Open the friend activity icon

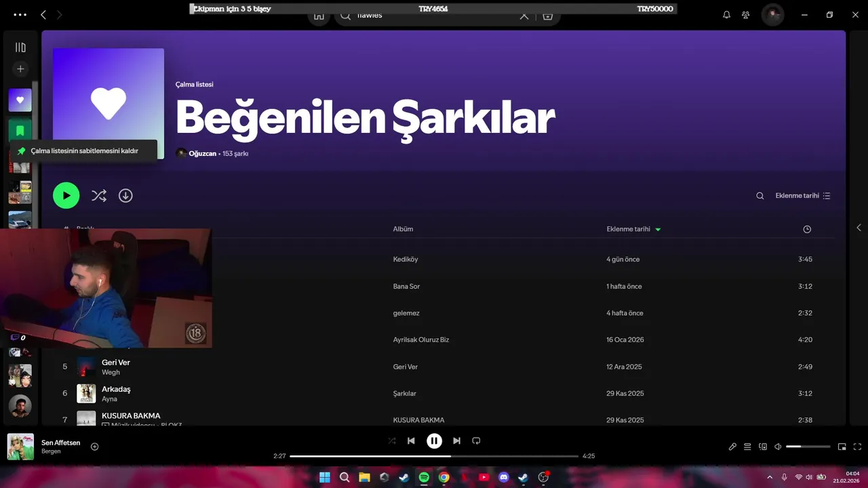point(746,14)
